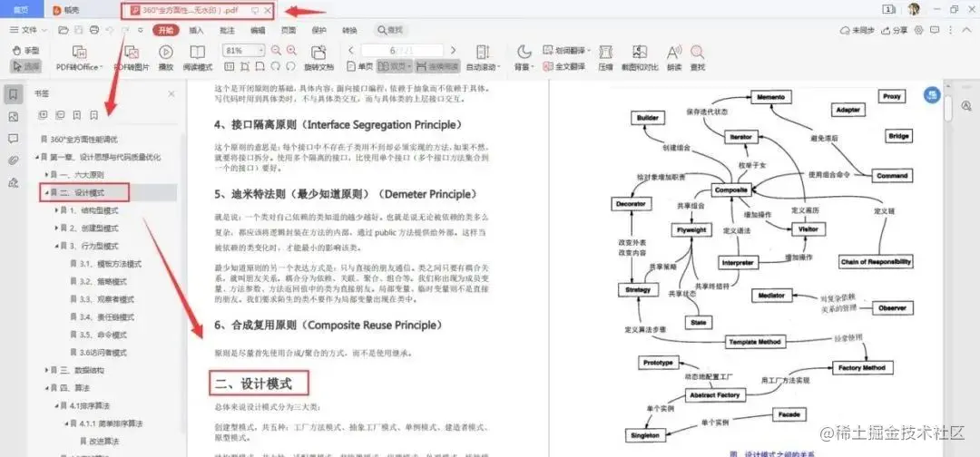Viewport: 980px width, 457px height.
Task: Close the 书签 bookmarks panel
Action: (171, 93)
